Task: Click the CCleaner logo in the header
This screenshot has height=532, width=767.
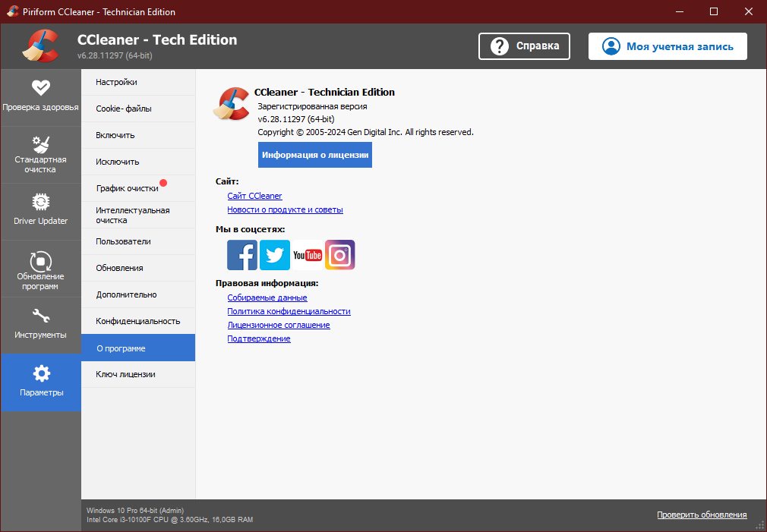Action: (40, 46)
